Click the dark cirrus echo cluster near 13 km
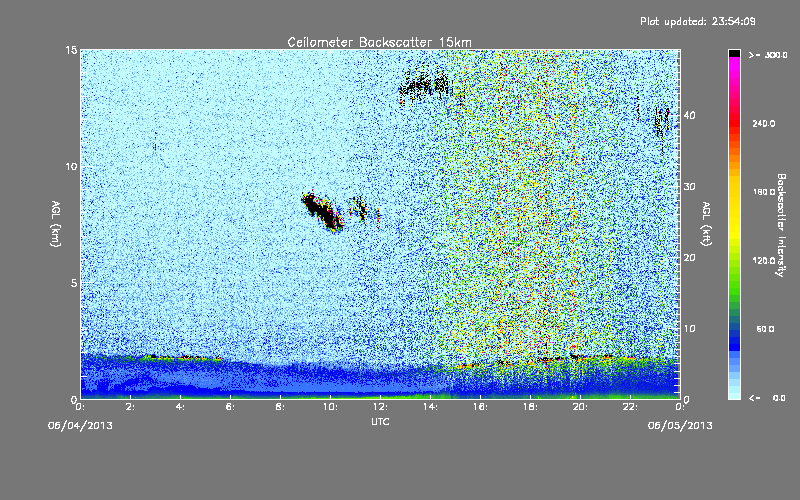Image resolution: width=800 pixels, height=500 pixels. (x=424, y=84)
